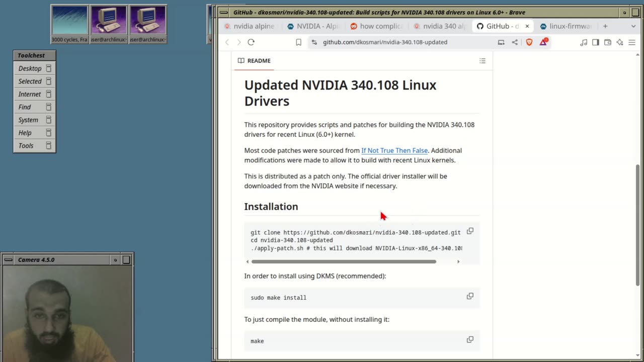Go back in Brave browser
This screenshot has width=644, height=362.
click(227, 42)
